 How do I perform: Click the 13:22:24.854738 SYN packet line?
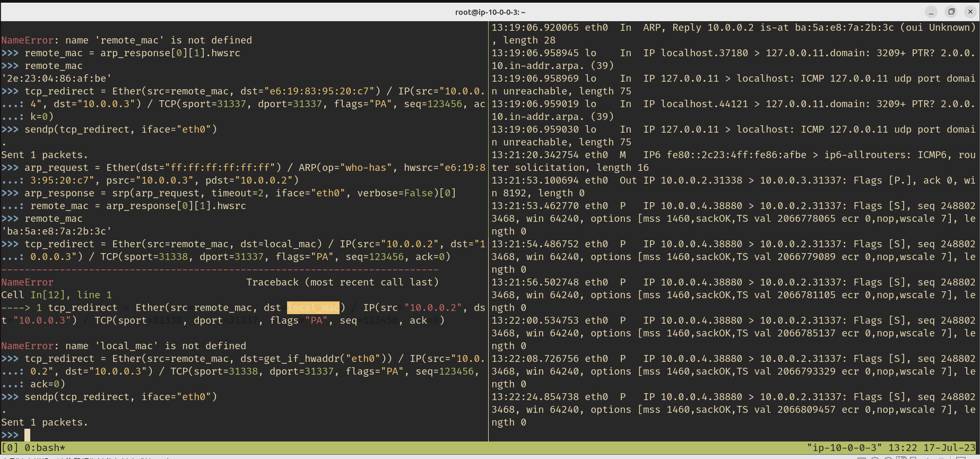tap(733, 410)
